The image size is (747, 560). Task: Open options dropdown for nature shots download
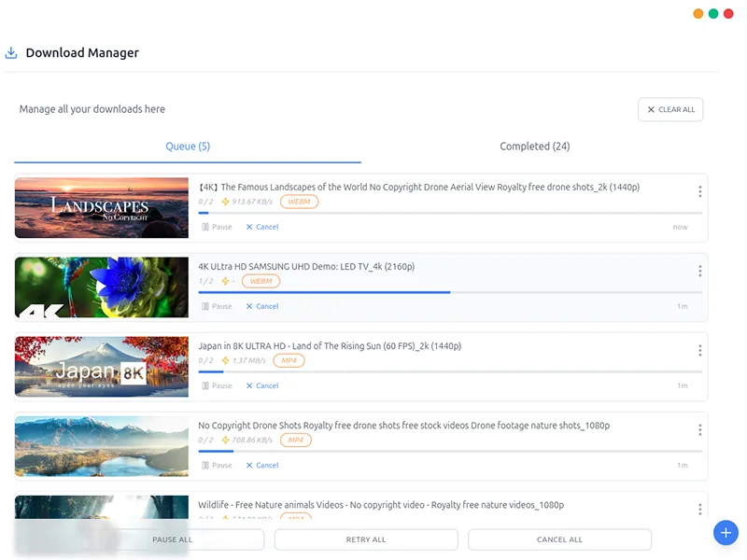pyautogui.click(x=700, y=429)
